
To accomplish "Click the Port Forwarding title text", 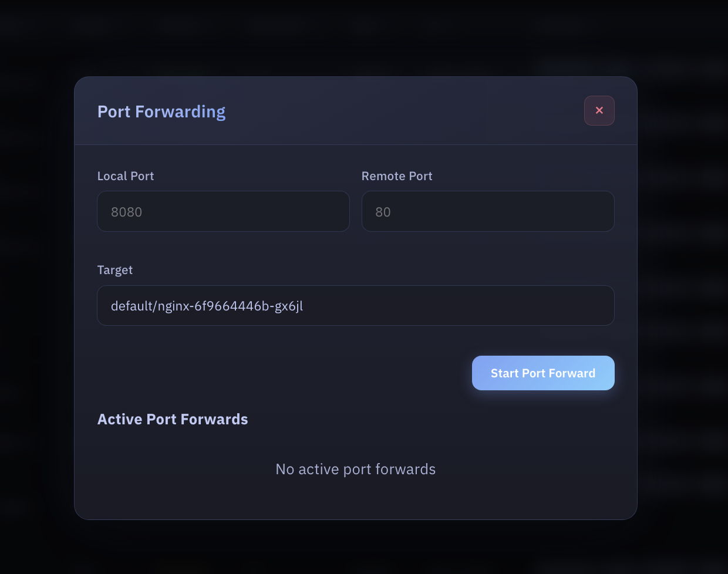I will [161, 112].
